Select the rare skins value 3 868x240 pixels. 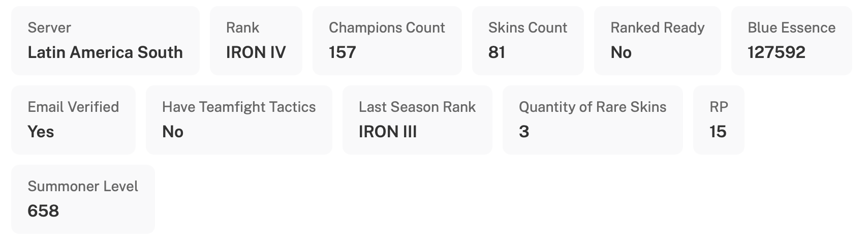[524, 132]
